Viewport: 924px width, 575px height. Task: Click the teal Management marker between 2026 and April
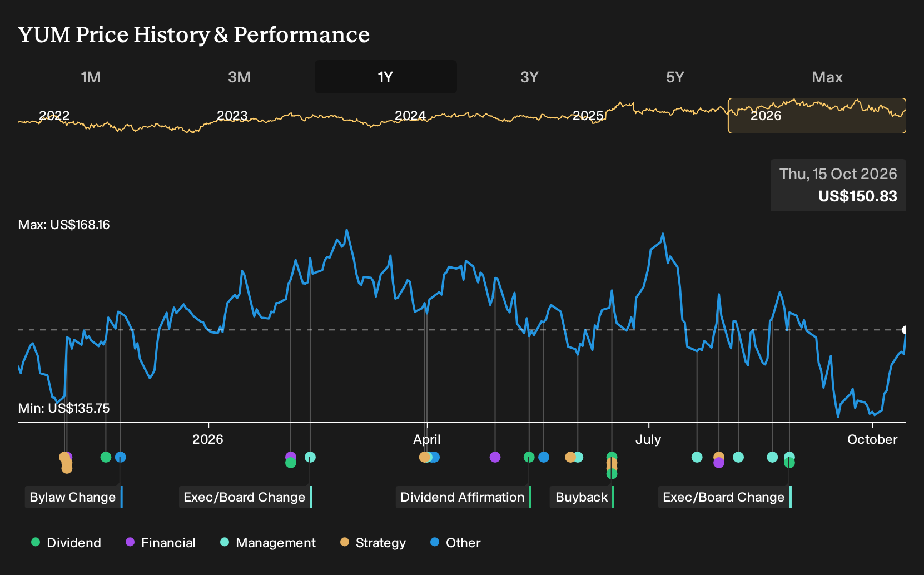point(310,457)
